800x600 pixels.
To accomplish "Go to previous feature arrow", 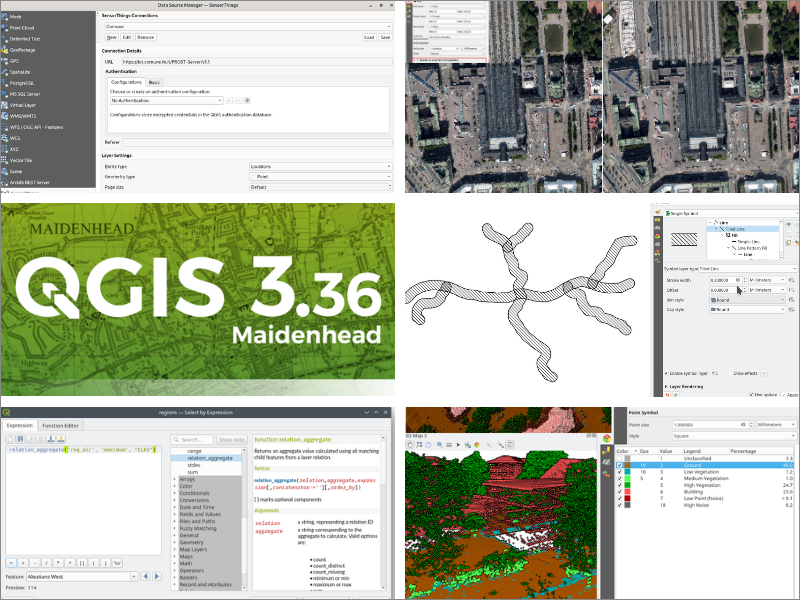I will 145,577.
